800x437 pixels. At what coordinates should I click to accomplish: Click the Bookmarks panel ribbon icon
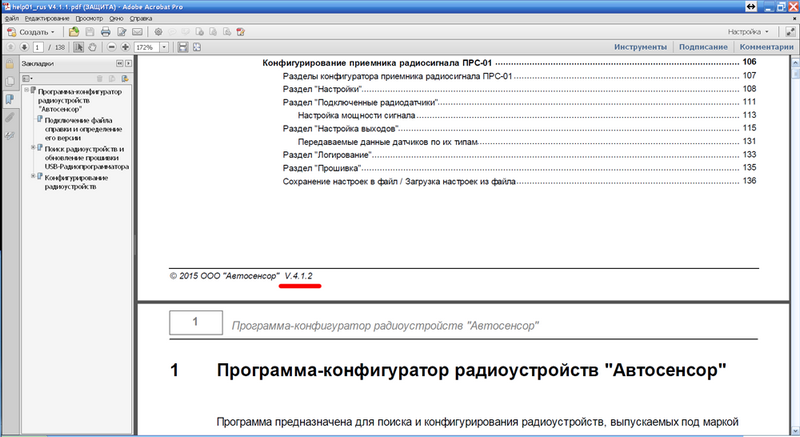coord(10,99)
